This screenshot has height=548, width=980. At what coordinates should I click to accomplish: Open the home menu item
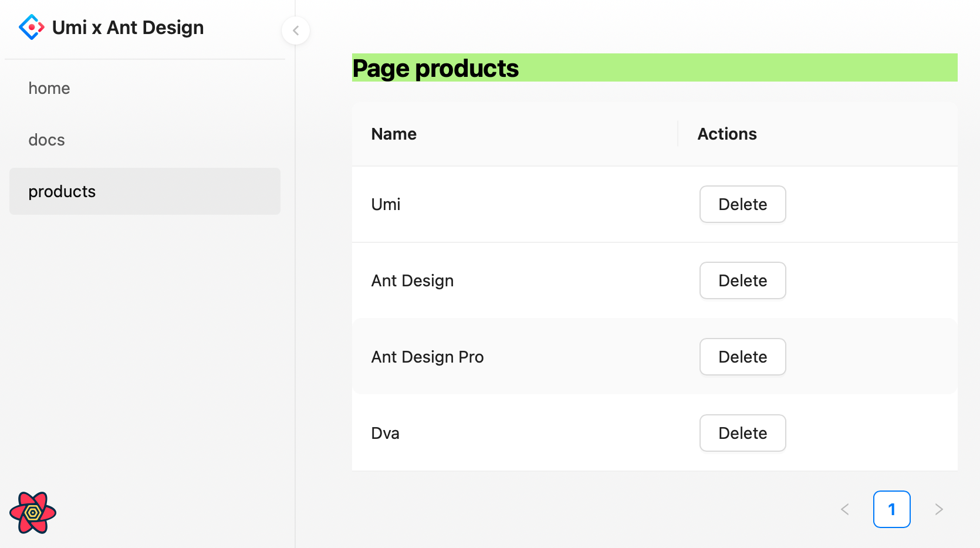(x=49, y=88)
